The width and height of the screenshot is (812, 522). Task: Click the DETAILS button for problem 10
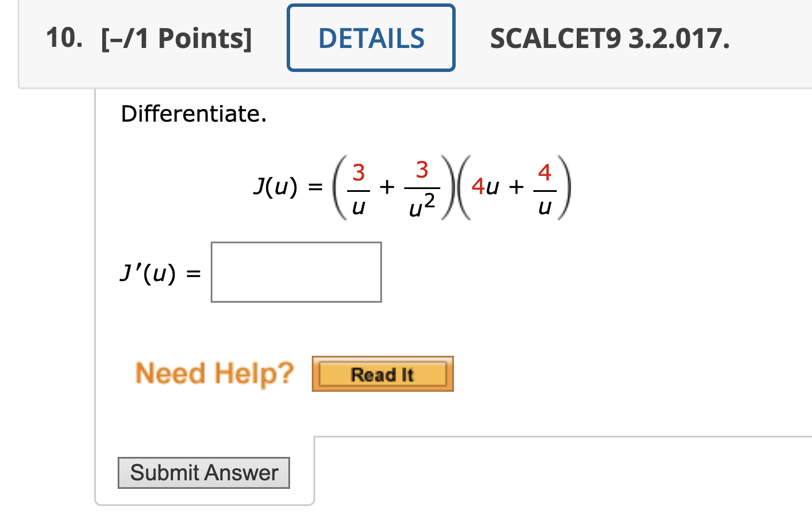tap(371, 38)
